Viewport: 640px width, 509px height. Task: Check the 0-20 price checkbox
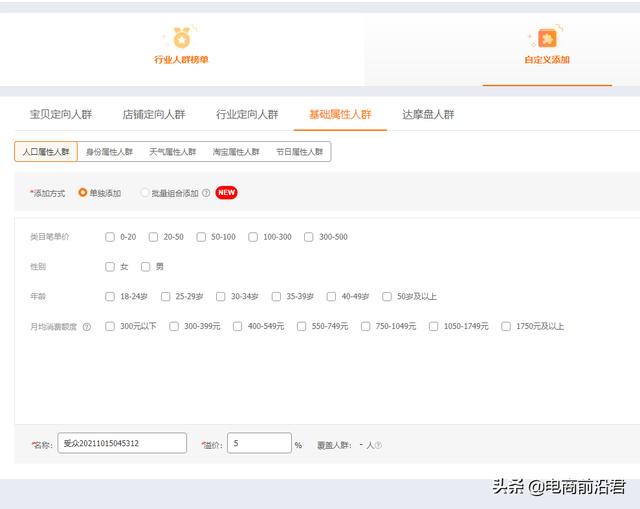tap(110, 237)
